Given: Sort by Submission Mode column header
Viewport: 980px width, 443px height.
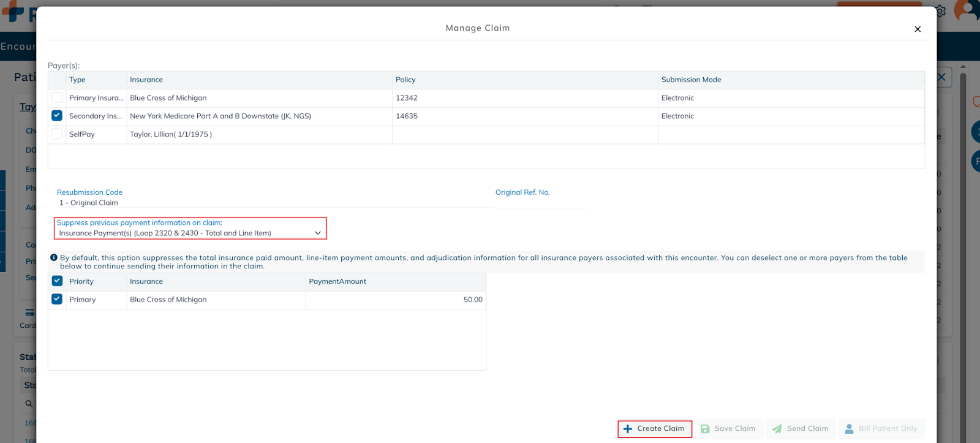Looking at the screenshot, I should (x=691, y=80).
